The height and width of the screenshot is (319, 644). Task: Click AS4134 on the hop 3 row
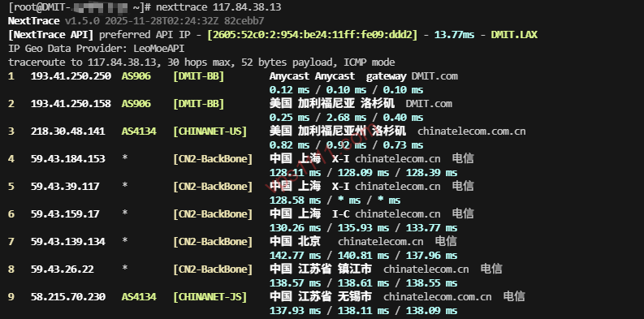tap(139, 131)
